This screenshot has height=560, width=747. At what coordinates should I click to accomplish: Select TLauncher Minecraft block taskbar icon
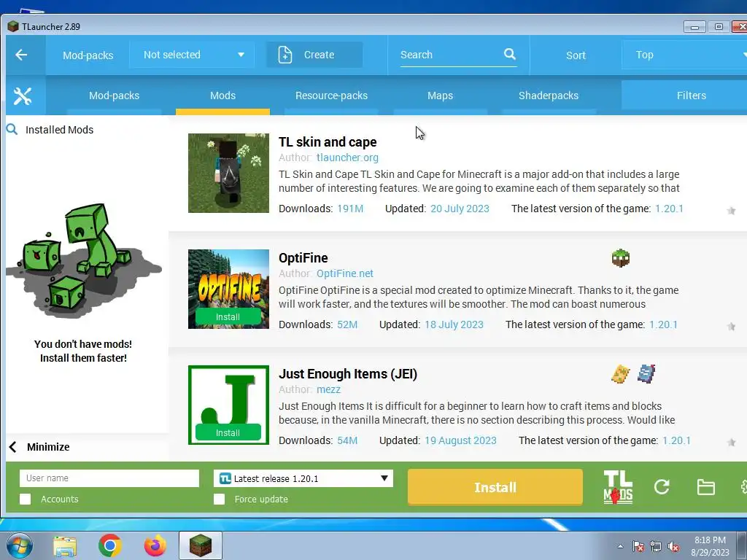pos(201,545)
